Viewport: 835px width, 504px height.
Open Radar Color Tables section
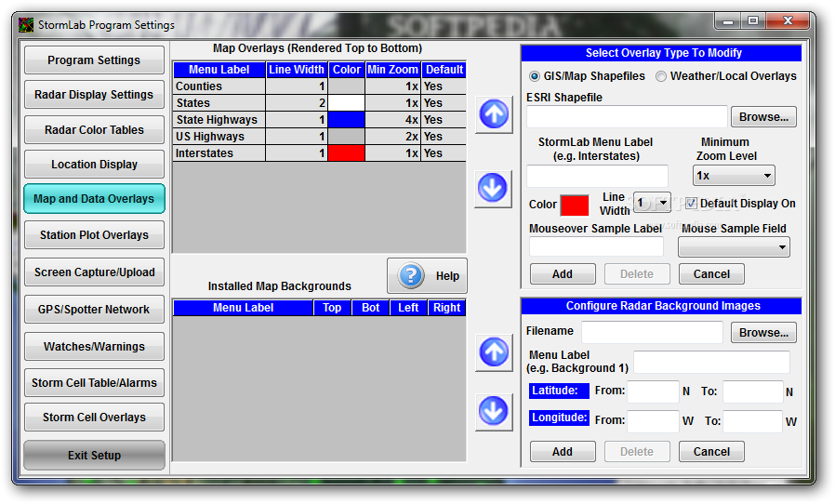click(94, 130)
